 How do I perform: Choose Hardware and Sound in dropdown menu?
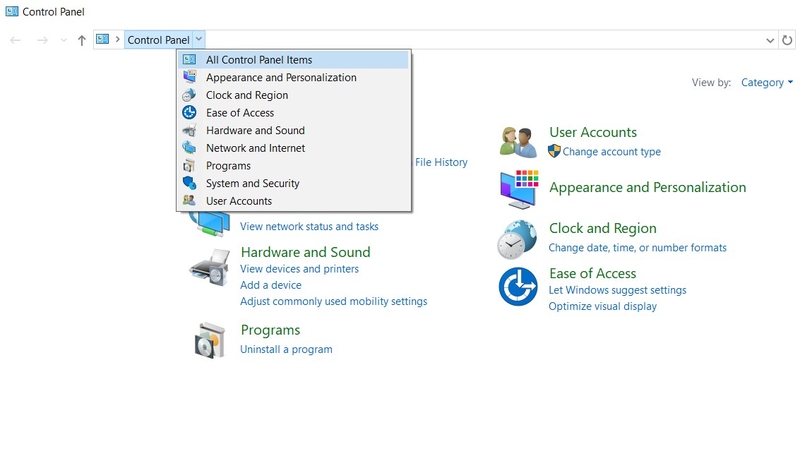click(x=293, y=131)
